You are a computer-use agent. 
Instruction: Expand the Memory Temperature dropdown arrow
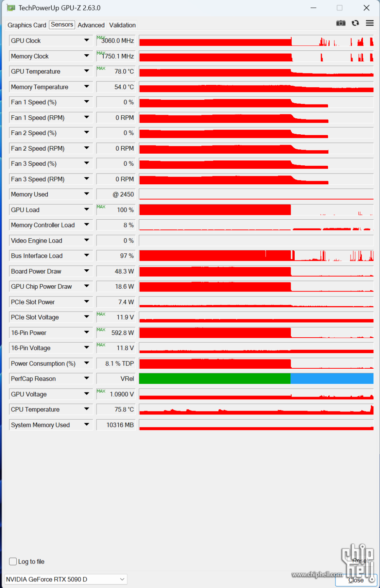tap(86, 87)
